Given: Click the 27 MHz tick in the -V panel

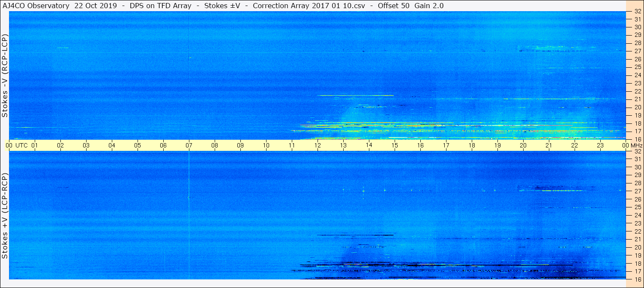Looking at the screenshot, I should point(638,51).
